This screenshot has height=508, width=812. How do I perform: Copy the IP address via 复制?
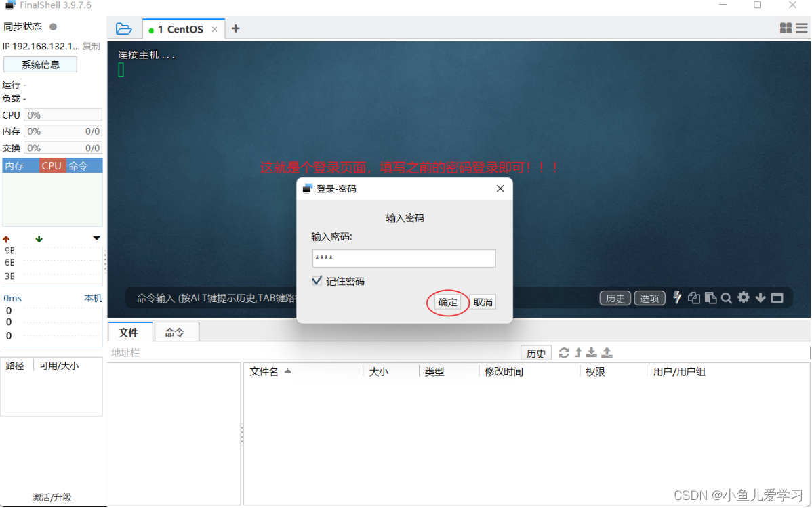(91, 46)
